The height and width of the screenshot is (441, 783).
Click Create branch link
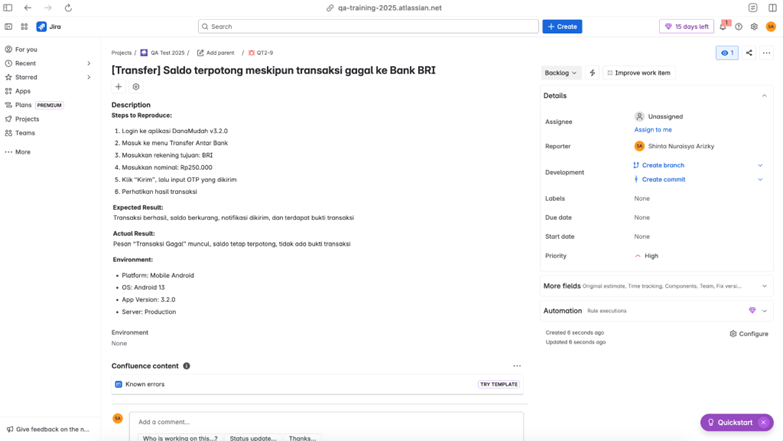(663, 165)
